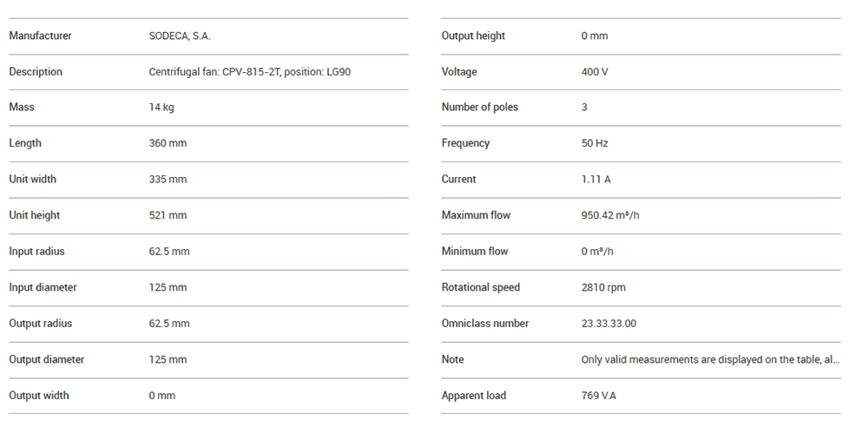Select the Rotational speed value 2810 rpm
This screenshot has width=868, height=427.
(603, 287)
